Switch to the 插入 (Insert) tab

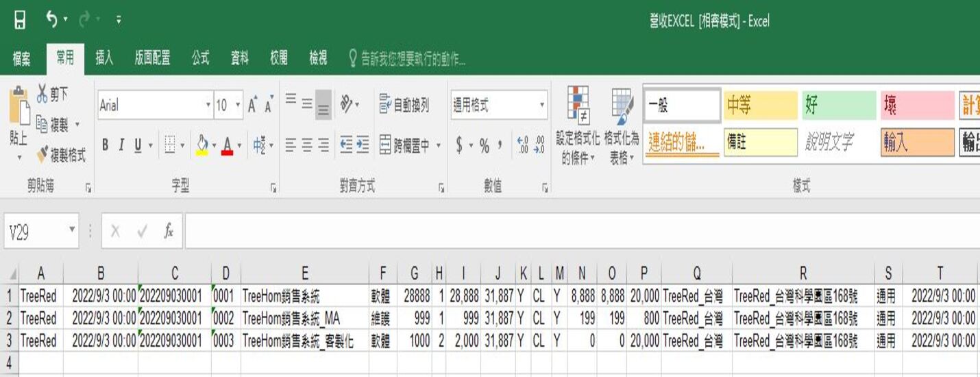104,58
